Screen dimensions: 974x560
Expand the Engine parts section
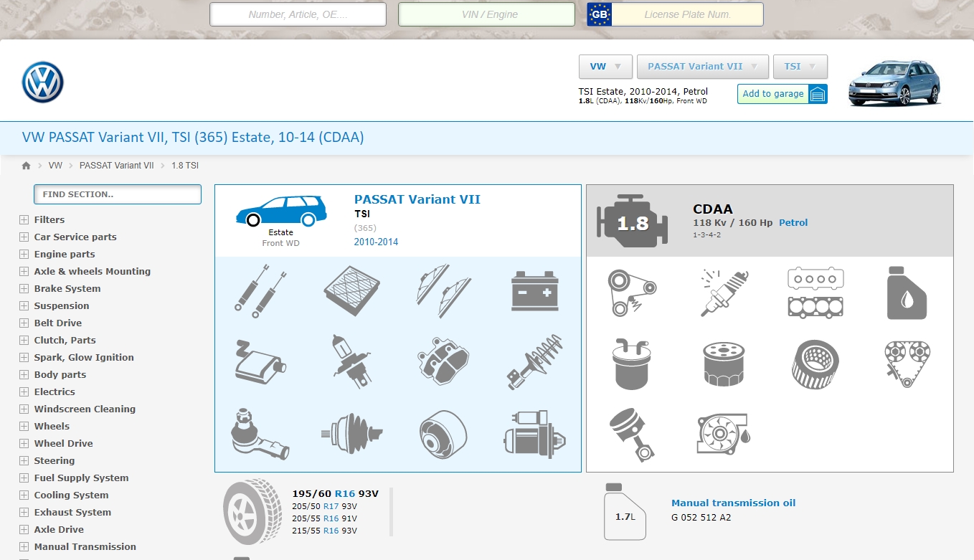[24, 255]
